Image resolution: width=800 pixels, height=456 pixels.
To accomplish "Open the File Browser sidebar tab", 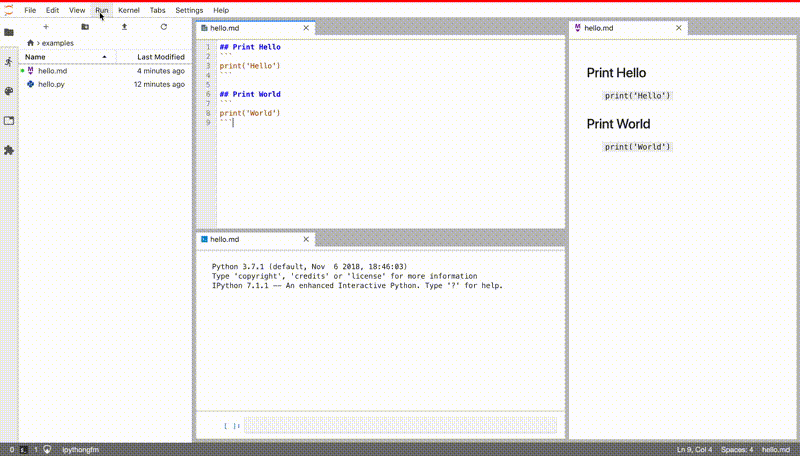I will point(9,33).
